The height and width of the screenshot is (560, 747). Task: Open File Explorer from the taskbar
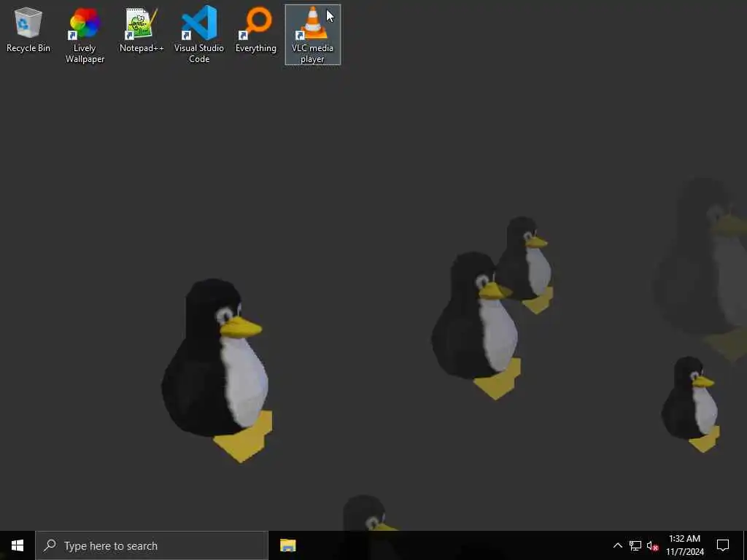click(x=287, y=545)
